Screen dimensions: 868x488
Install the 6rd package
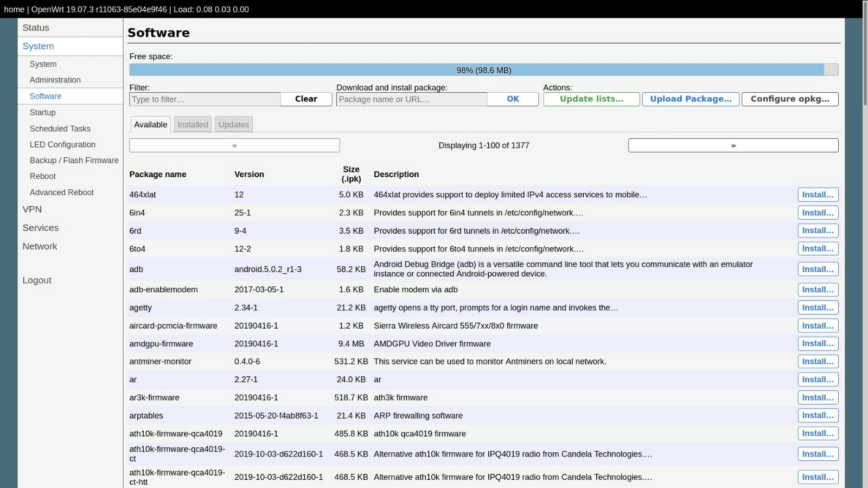pos(818,230)
